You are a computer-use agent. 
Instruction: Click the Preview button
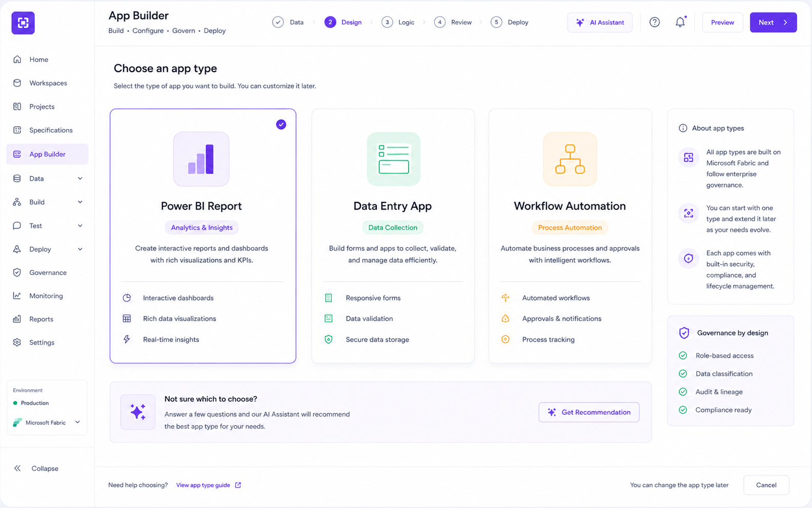coord(722,22)
